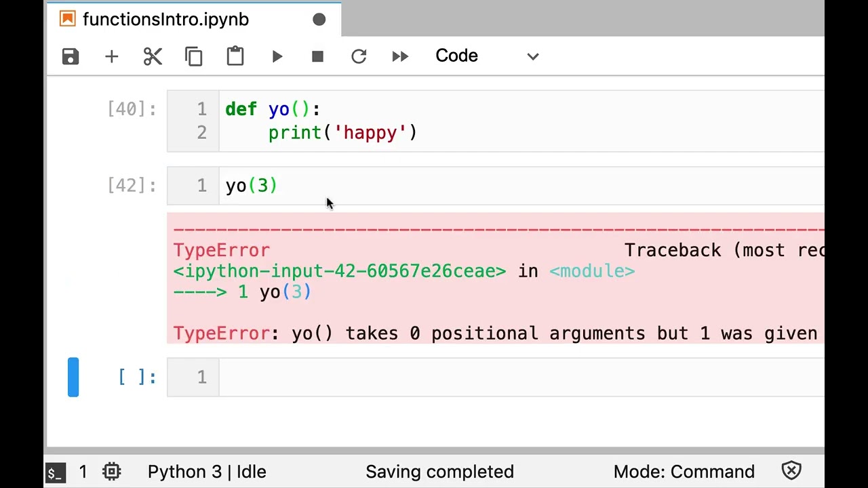Paste cell from the clipboard icon

pos(235,56)
